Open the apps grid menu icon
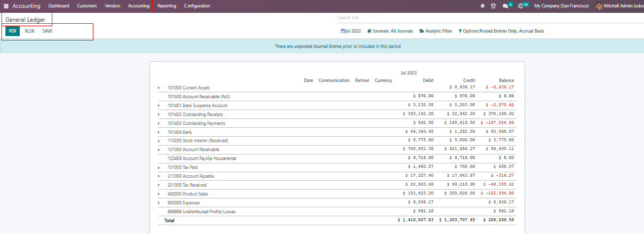 6,6
